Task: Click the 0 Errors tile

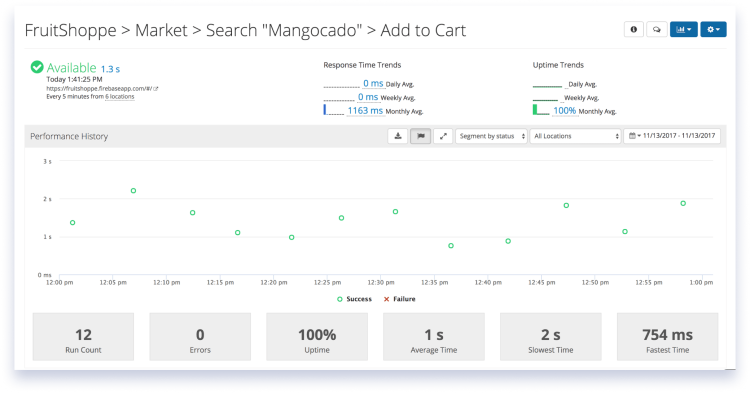Action: [x=200, y=337]
